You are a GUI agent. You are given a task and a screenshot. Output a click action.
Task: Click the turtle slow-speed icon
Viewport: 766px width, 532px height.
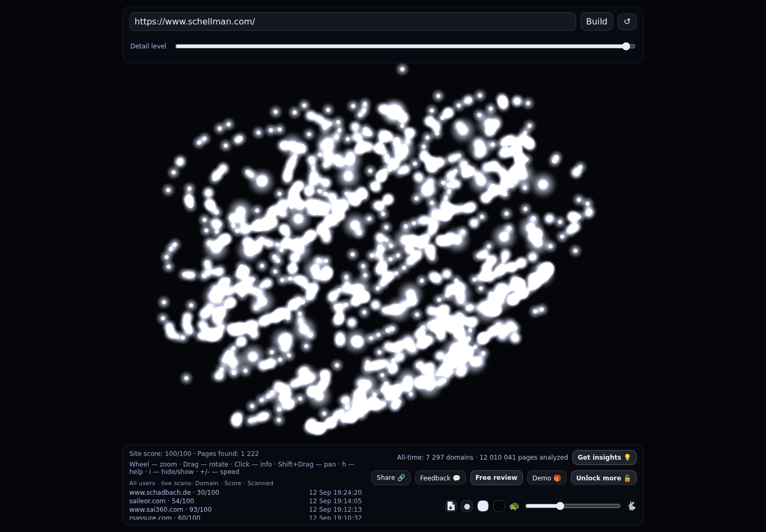[x=514, y=506]
